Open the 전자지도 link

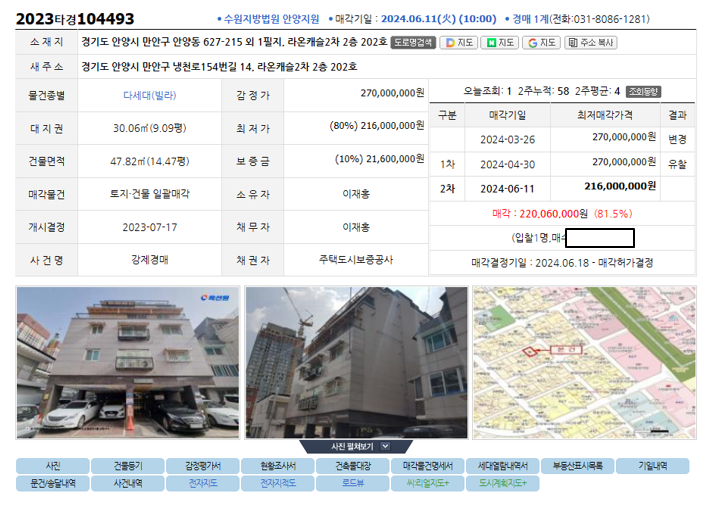[203, 483]
